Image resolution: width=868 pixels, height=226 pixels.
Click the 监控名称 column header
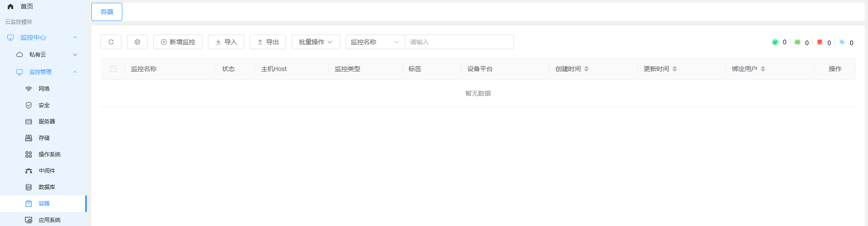click(x=144, y=69)
